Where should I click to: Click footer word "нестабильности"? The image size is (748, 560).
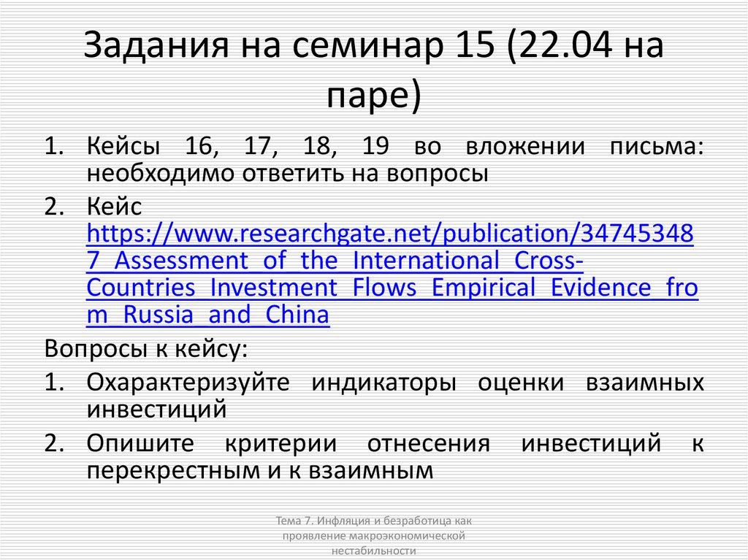pyautogui.click(x=373, y=551)
